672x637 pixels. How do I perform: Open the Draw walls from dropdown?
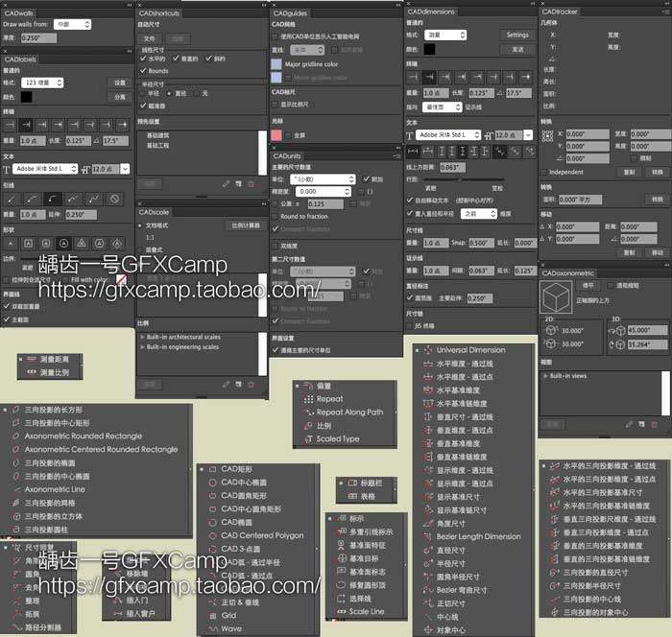[72, 24]
